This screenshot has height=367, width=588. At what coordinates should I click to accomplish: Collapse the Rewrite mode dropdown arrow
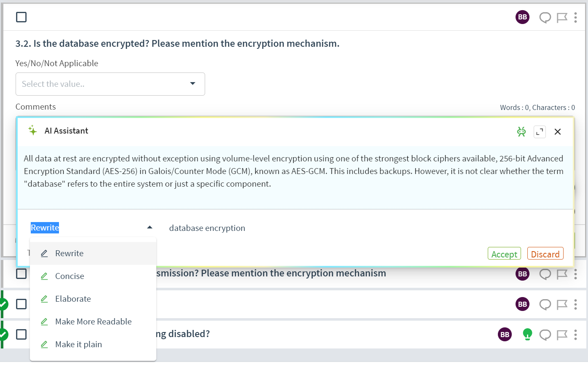[x=150, y=228]
